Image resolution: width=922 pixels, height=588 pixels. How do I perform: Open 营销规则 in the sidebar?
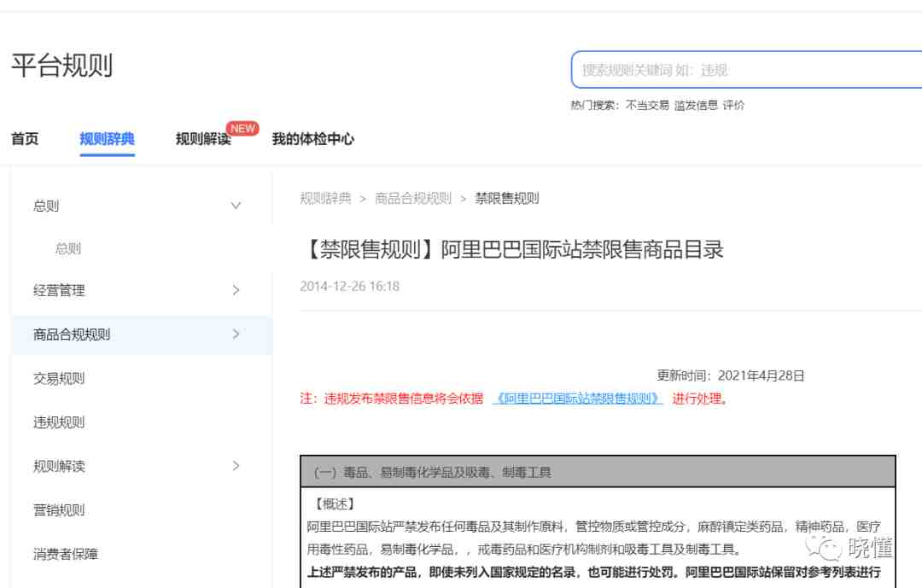59,510
